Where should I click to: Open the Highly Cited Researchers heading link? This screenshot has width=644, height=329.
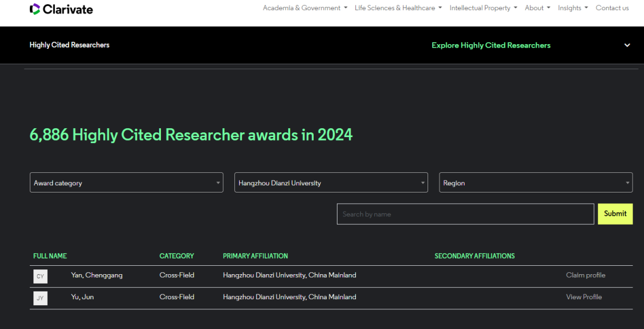click(69, 45)
